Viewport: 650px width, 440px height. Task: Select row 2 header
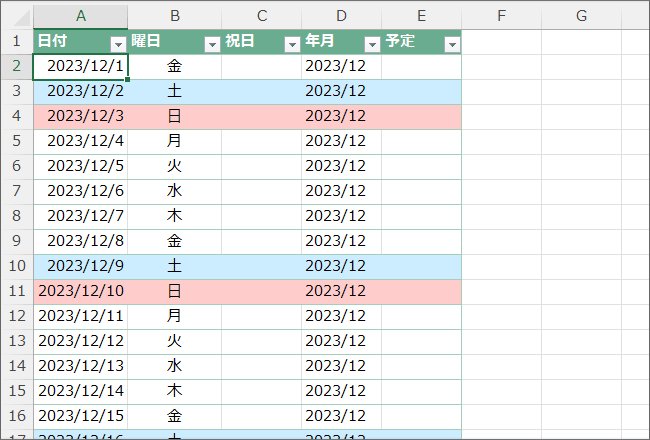(17, 66)
